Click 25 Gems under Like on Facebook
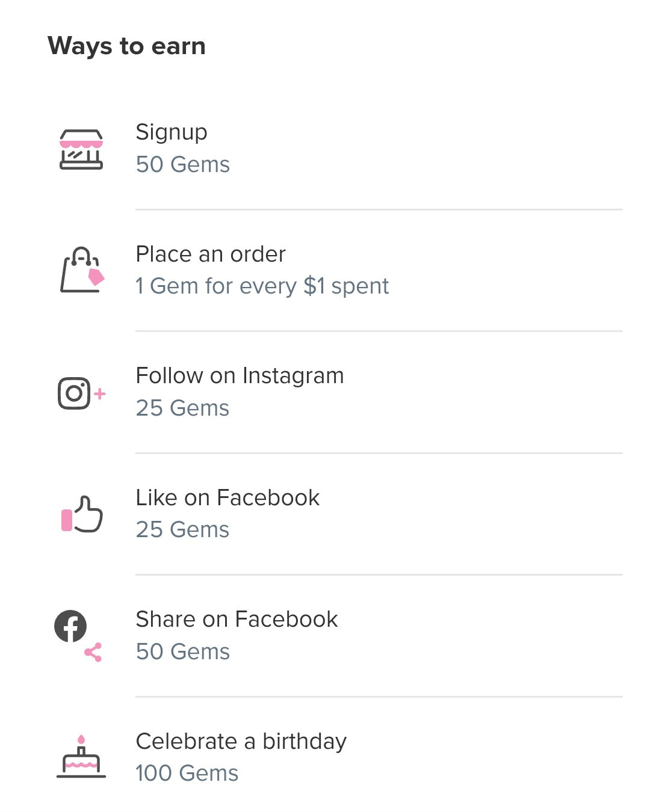The image size is (650, 812). click(182, 530)
